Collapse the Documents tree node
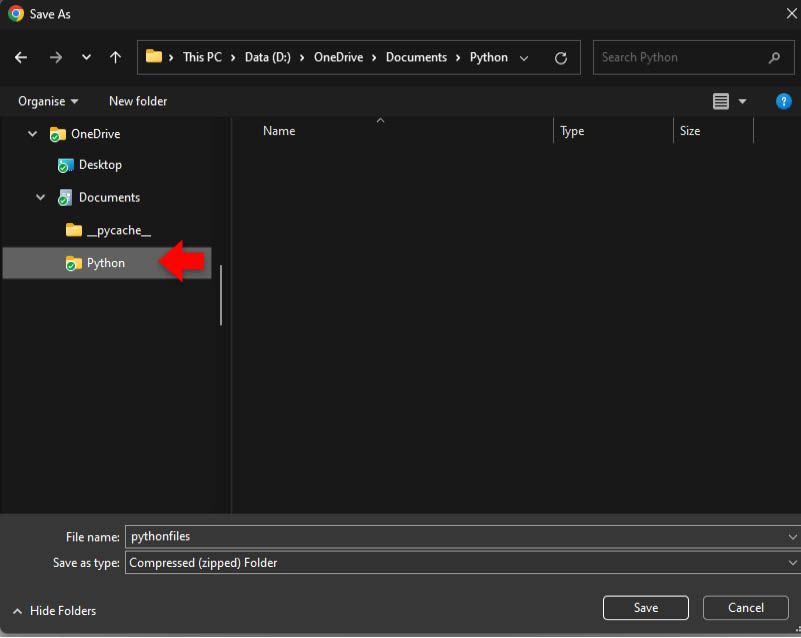801x638 pixels. coord(40,197)
